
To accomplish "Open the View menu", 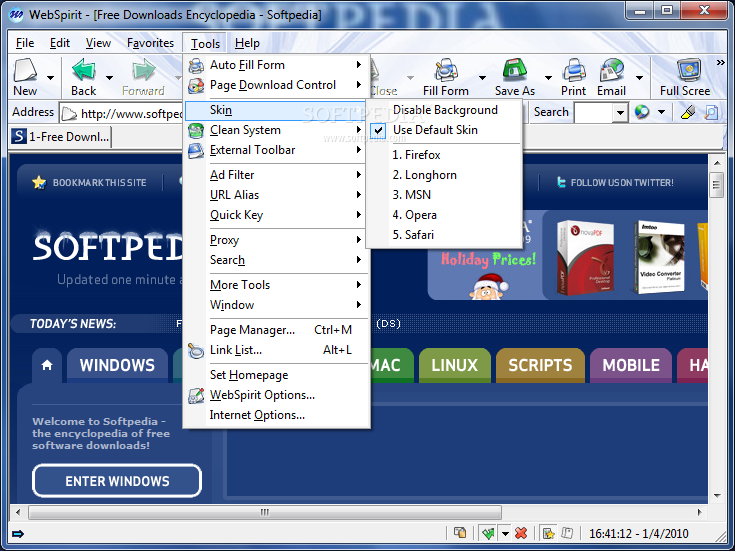I will tap(98, 43).
